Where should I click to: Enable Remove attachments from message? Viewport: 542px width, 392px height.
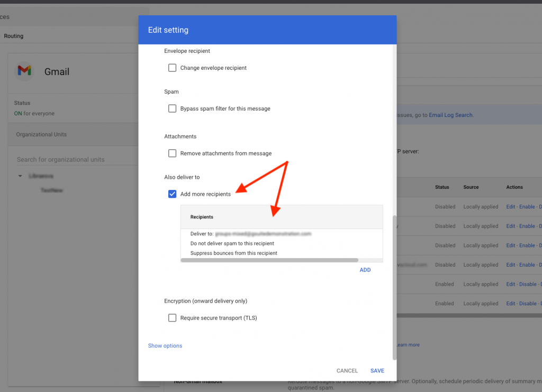point(172,153)
